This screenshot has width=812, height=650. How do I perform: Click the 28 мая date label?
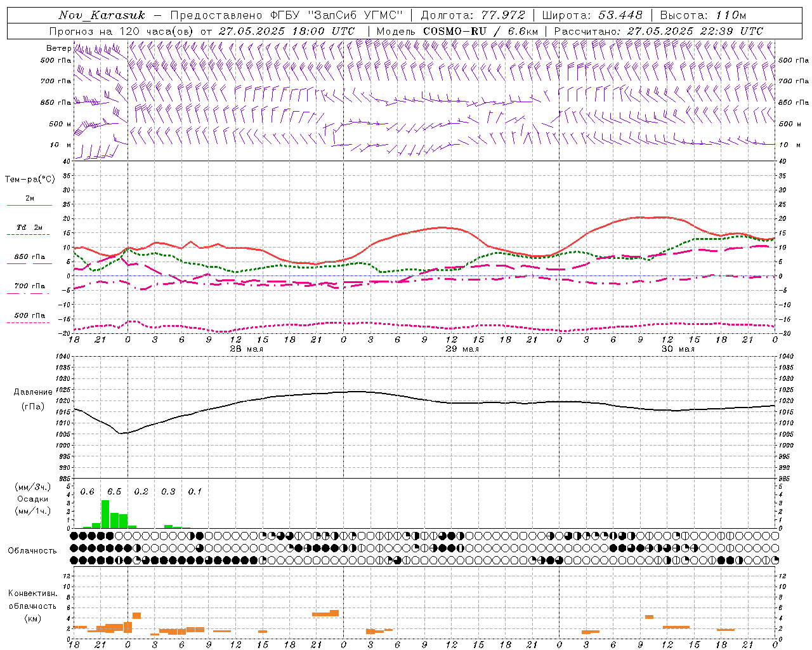[x=246, y=349]
